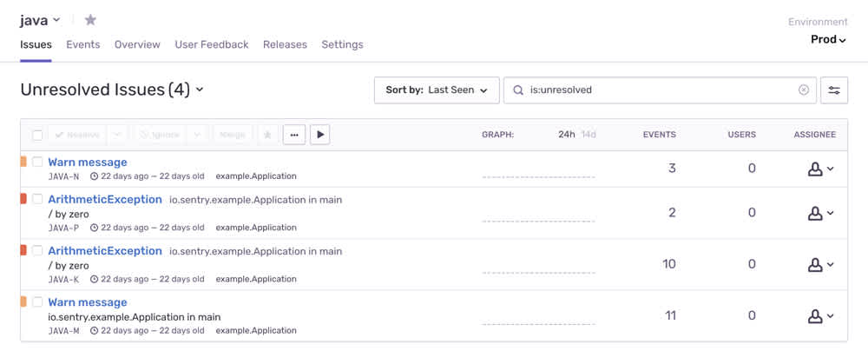This screenshot has height=351, width=868.
Task: Switch to the Events tab
Action: tap(83, 44)
